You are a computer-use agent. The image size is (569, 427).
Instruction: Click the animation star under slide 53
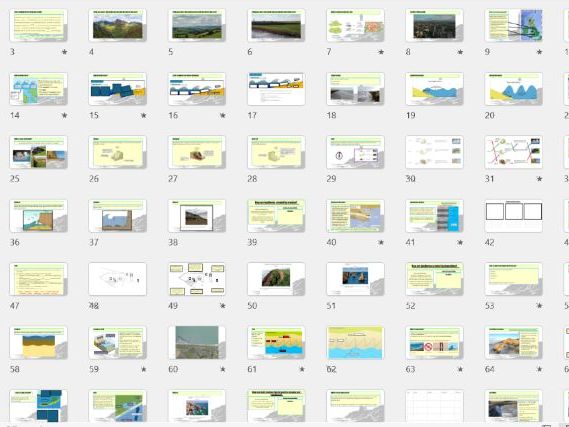click(539, 306)
